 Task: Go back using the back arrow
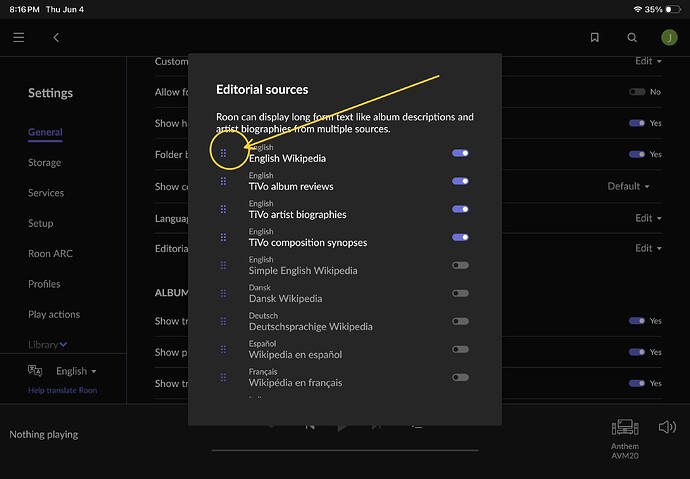(56, 37)
